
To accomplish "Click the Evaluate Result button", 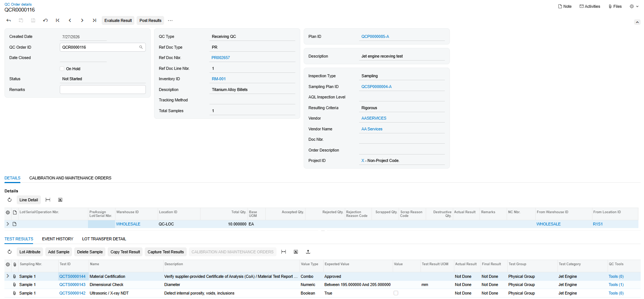I will coord(118,20).
